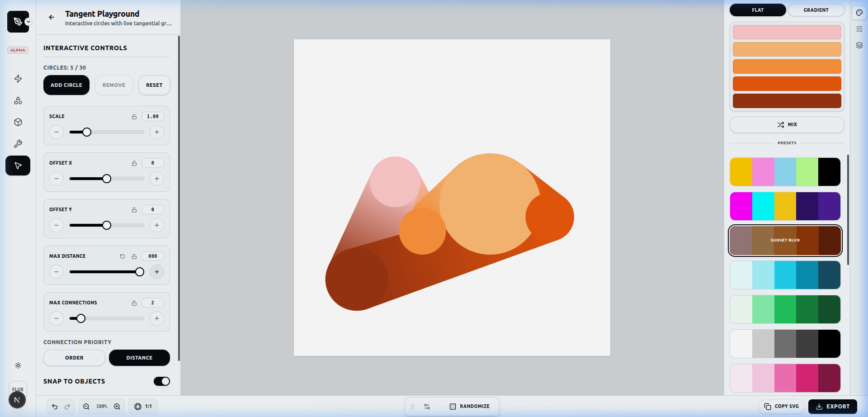Switch to the Gradient tab
Viewport: 868px width, 417px height.
(816, 10)
